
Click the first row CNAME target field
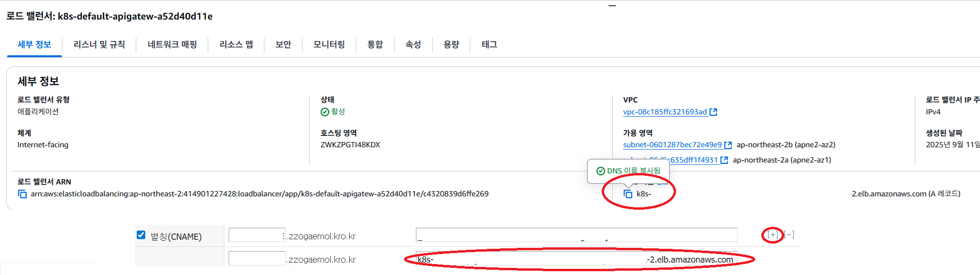coord(576,235)
